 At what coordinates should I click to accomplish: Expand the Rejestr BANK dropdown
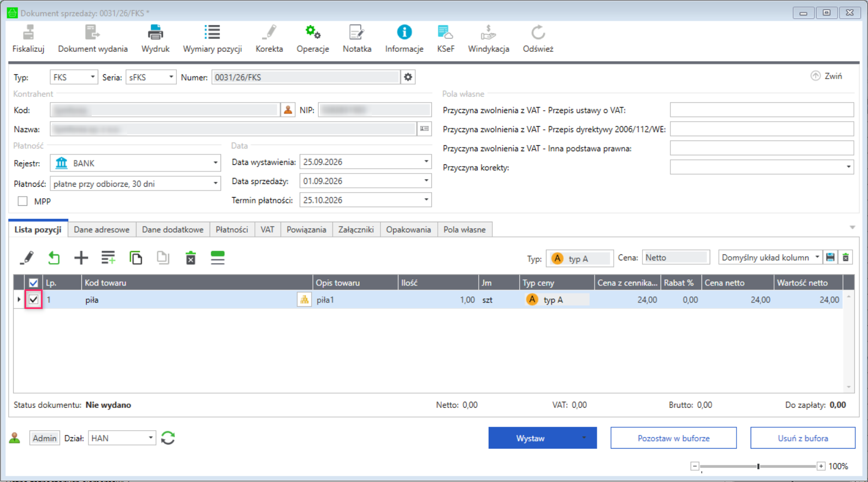click(215, 163)
